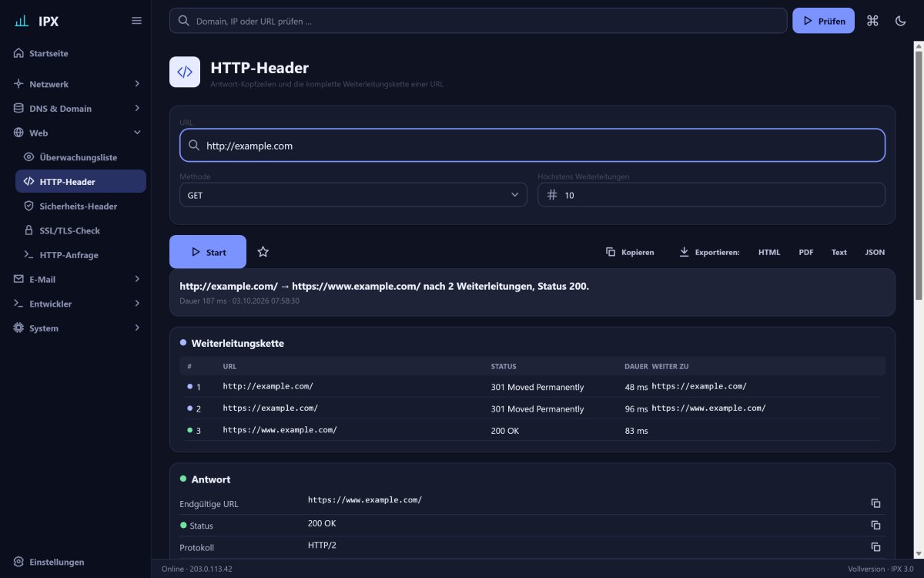Viewport: 924px width, 578px height.
Task: Click the Netzwerk icon in sidebar
Action: click(18, 84)
